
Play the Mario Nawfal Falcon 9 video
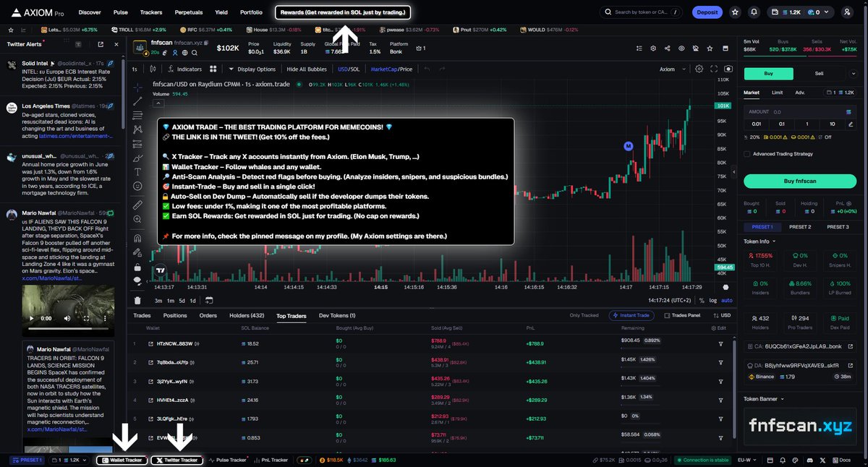point(32,318)
